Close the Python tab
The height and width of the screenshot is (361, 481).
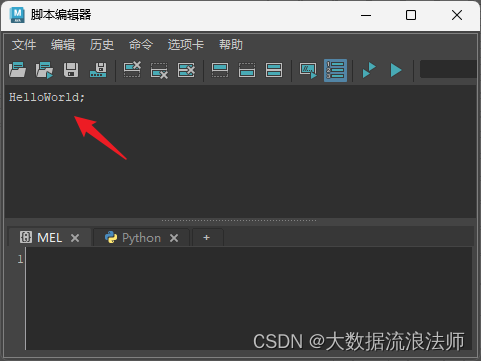(x=174, y=238)
